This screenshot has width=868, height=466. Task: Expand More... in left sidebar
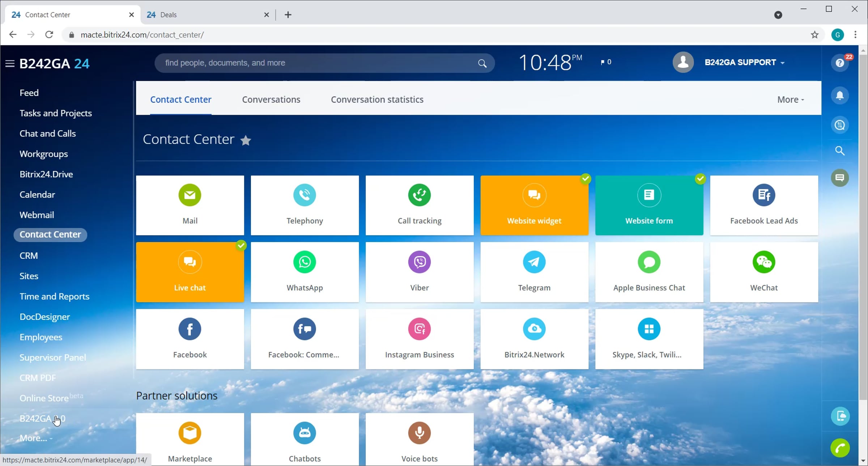click(36, 438)
